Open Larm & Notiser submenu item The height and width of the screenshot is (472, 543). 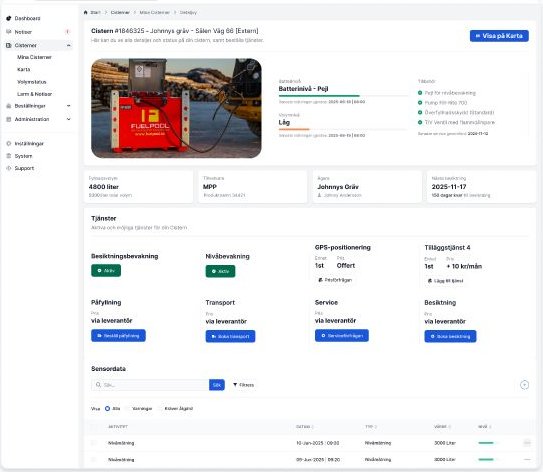(x=34, y=94)
